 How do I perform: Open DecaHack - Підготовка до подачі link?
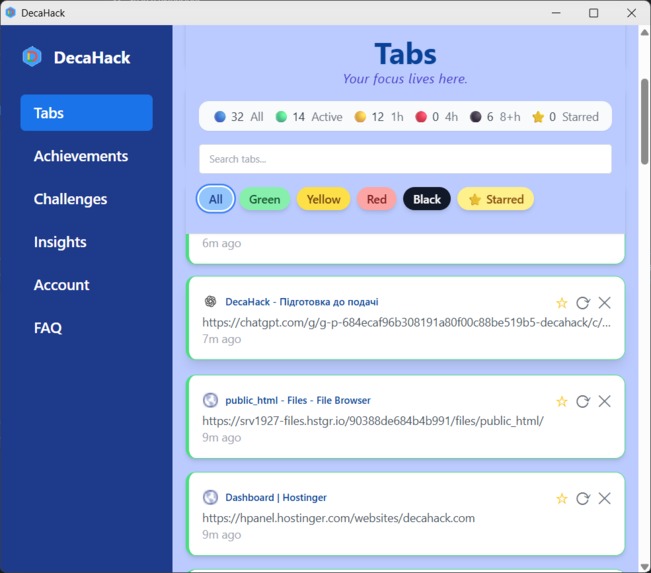point(302,302)
